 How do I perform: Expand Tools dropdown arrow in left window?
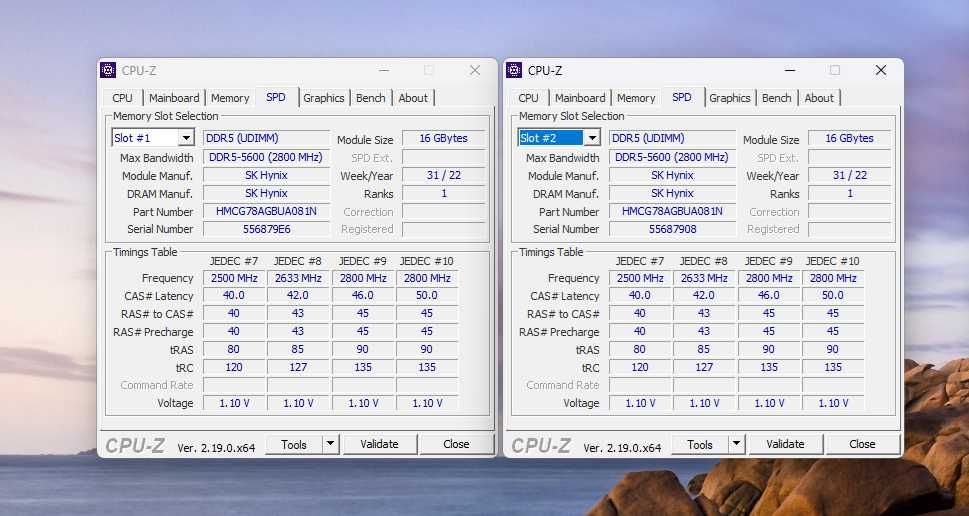[x=331, y=444]
